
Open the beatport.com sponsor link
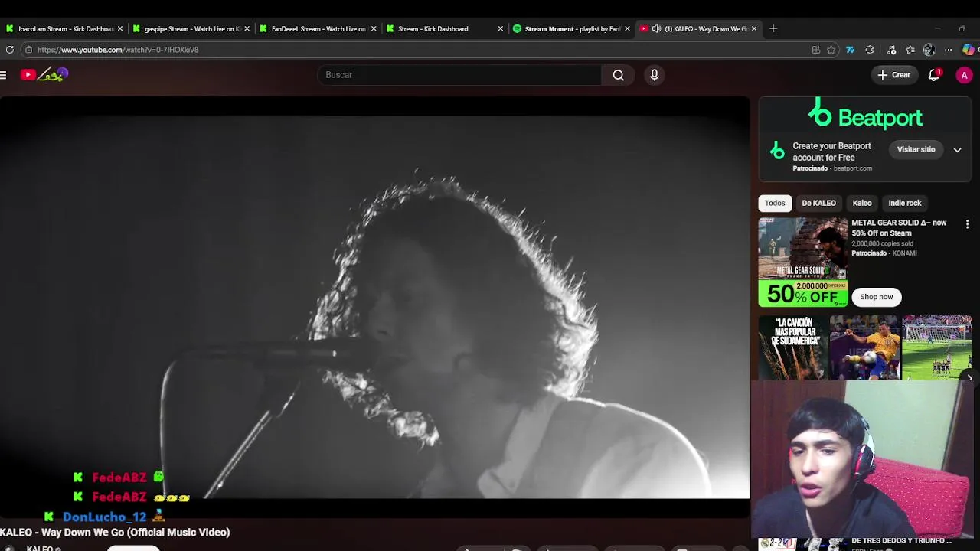tap(852, 168)
